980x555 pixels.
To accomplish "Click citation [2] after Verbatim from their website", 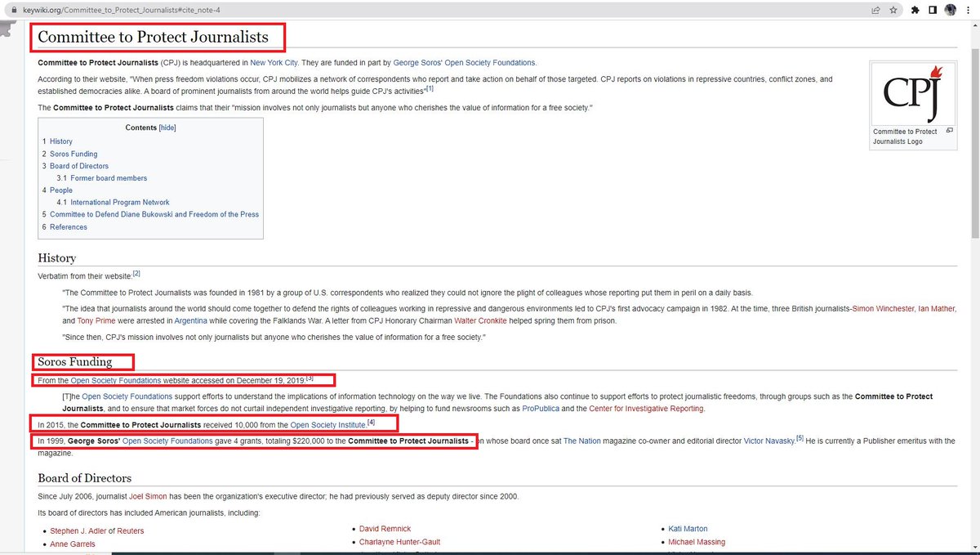I will pos(136,273).
